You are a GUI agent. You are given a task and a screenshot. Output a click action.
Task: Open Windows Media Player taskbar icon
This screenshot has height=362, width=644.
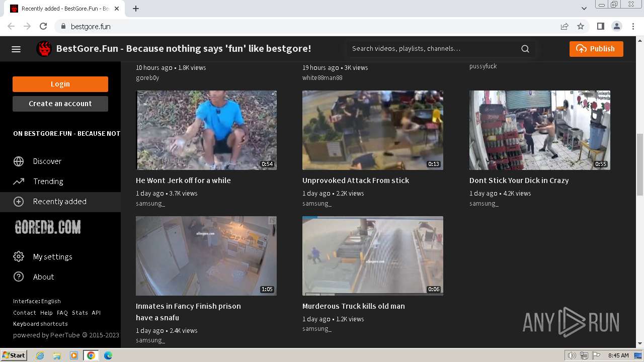pos(74,355)
